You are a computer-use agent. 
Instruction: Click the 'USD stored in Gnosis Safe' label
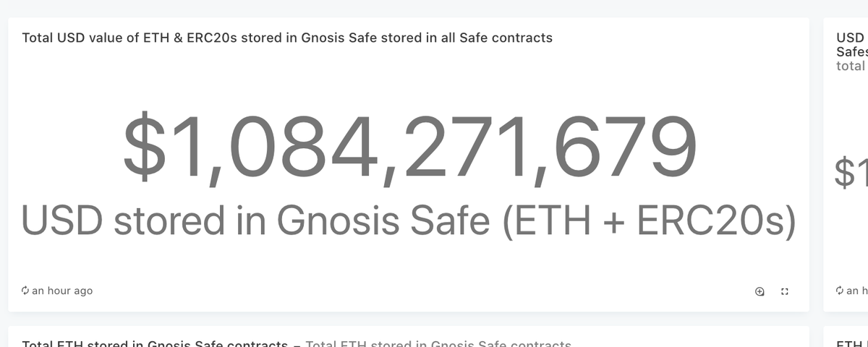point(409,220)
